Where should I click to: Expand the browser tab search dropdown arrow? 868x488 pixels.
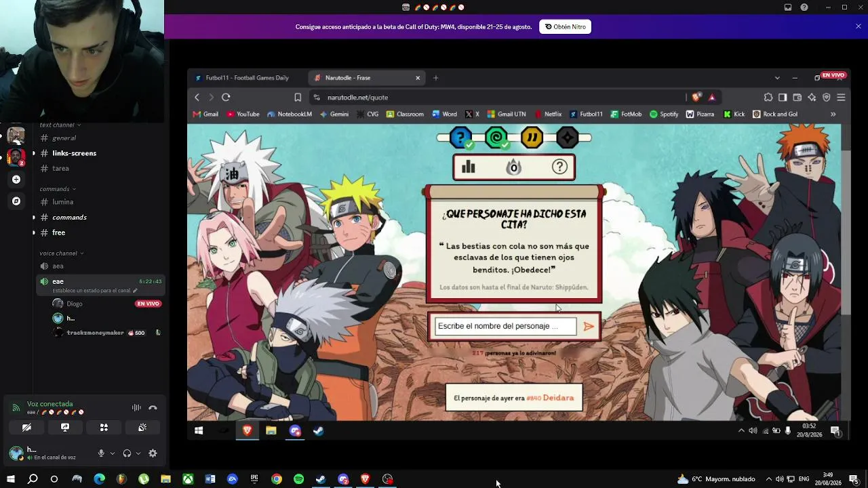pyautogui.click(x=777, y=78)
